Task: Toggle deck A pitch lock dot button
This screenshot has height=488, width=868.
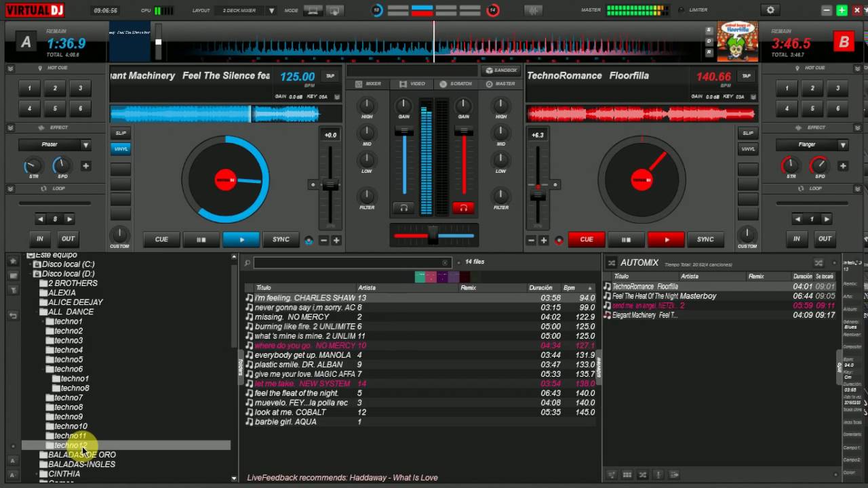Action: tap(313, 184)
